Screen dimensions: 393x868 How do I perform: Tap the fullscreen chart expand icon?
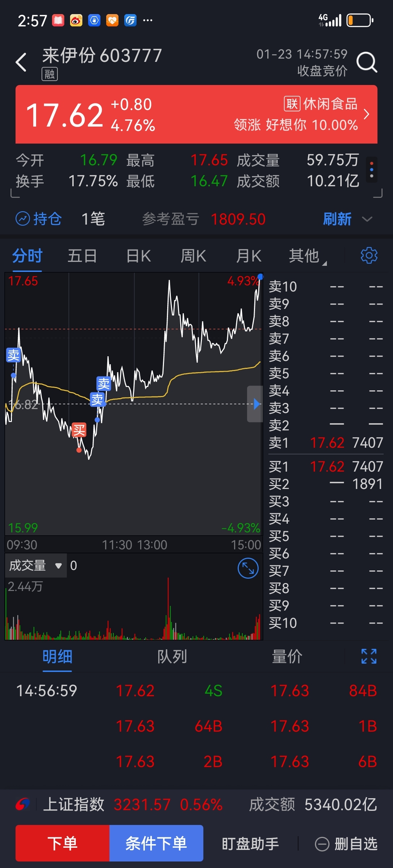click(x=248, y=568)
